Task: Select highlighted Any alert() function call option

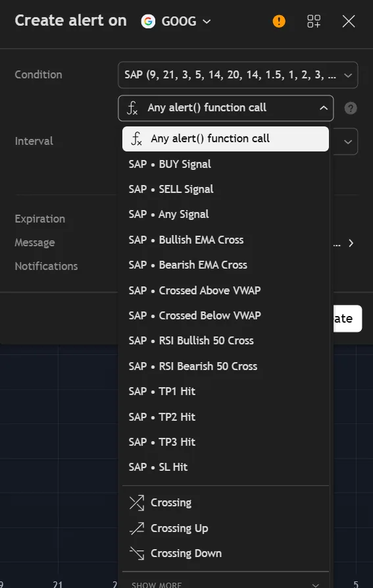Action: click(x=226, y=139)
